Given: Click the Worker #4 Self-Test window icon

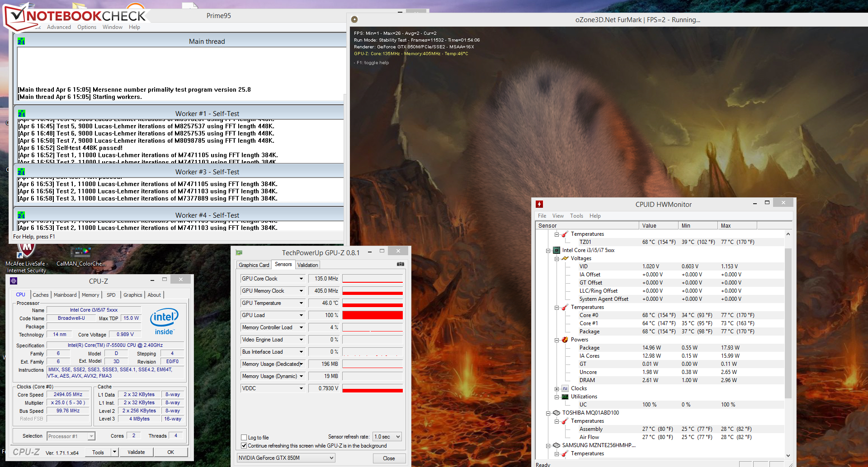Looking at the screenshot, I should click(21, 215).
